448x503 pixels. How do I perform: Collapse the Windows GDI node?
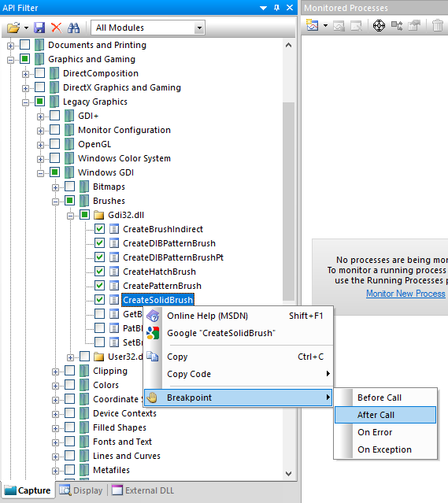[40, 173]
